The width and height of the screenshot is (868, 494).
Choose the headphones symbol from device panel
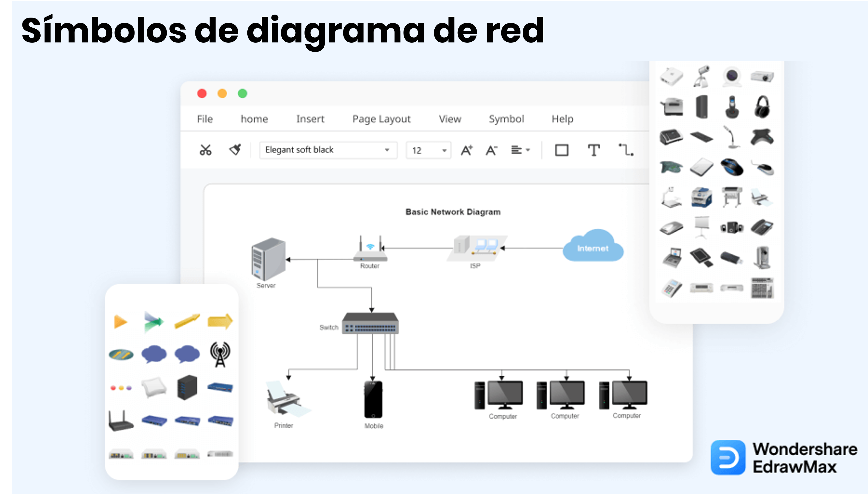pos(762,107)
